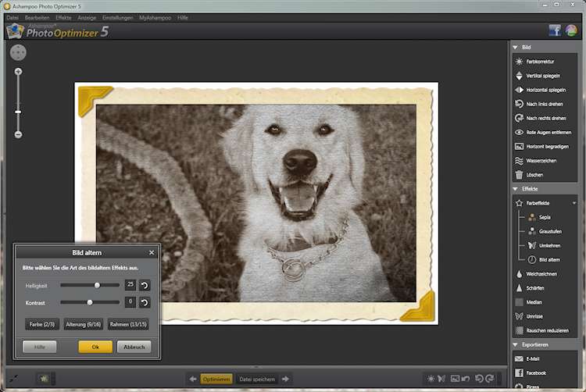Open the Einstellungen menu
The image size is (586, 392).
pyautogui.click(x=118, y=17)
